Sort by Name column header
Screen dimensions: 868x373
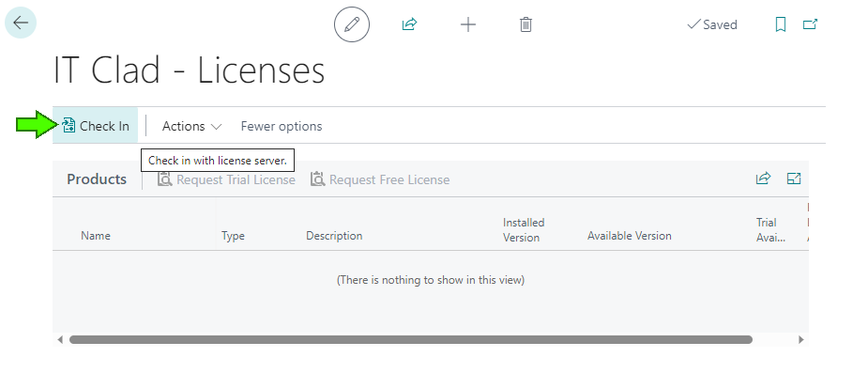tap(95, 236)
